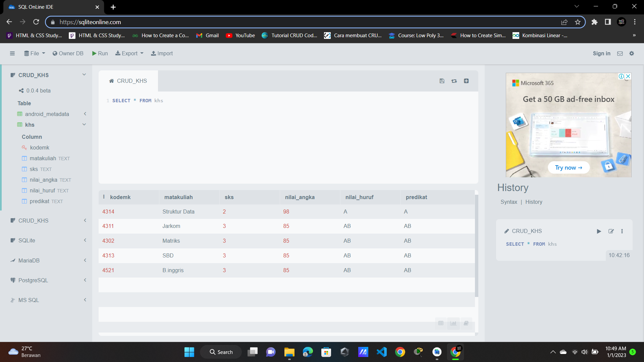The height and width of the screenshot is (362, 644).
Task: Switch to table grid view of the results
Action: 441,323
